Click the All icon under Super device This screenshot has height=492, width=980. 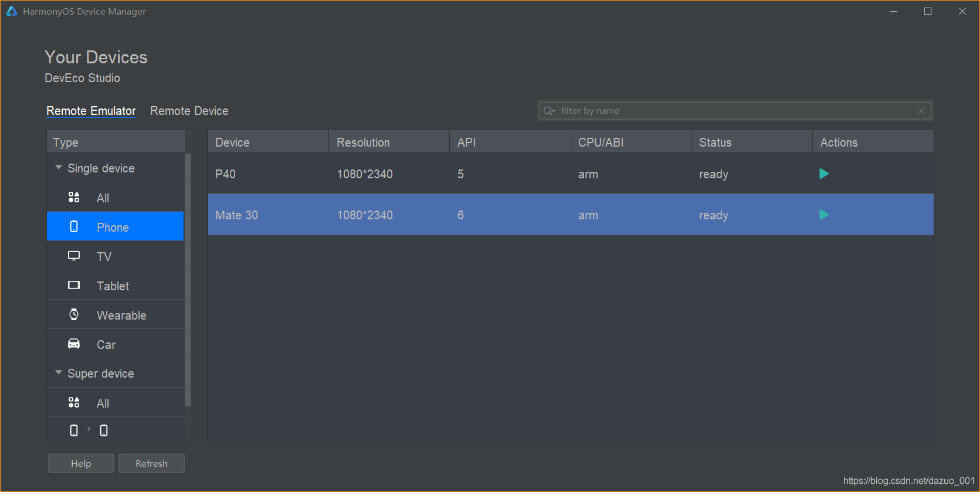(74, 402)
